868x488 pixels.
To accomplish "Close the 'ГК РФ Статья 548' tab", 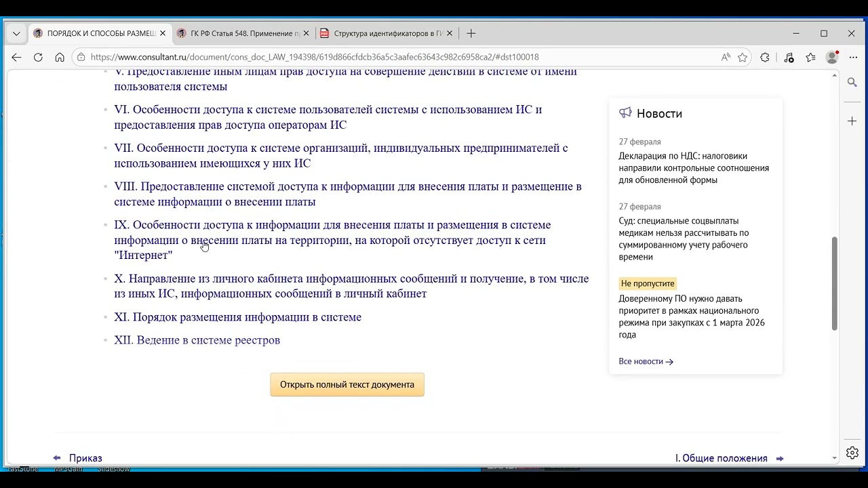I will pyautogui.click(x=306, y=33).
